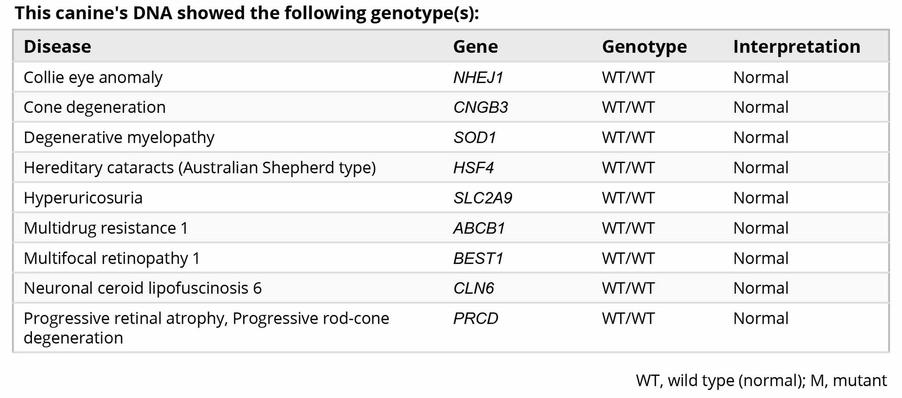Click the SOD1 gene name
The width and height of the screenshot is (902, 398).
[x=474, y=138]
